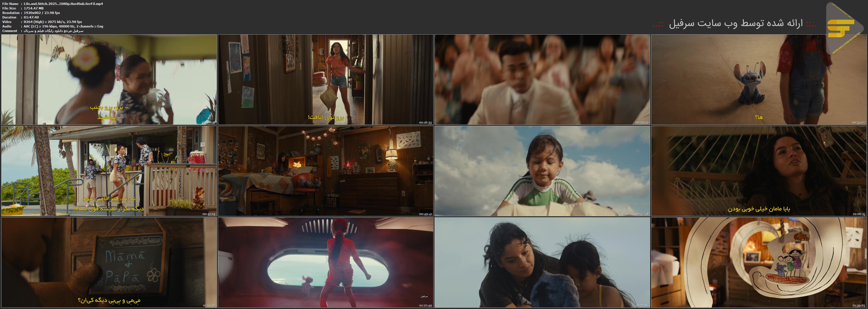The width and height of the screenshot is (868, 309).
Task: Click the Persian Comment line text
Action: pos(54,31)
